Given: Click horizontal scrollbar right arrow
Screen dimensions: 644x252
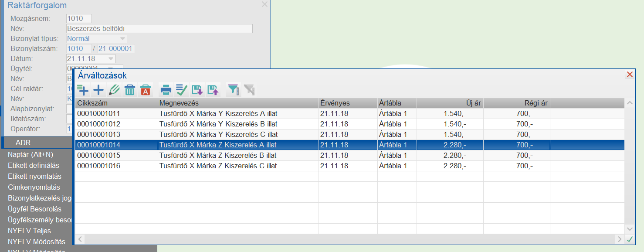Looking at the screenshot, I should click(620, 239).
